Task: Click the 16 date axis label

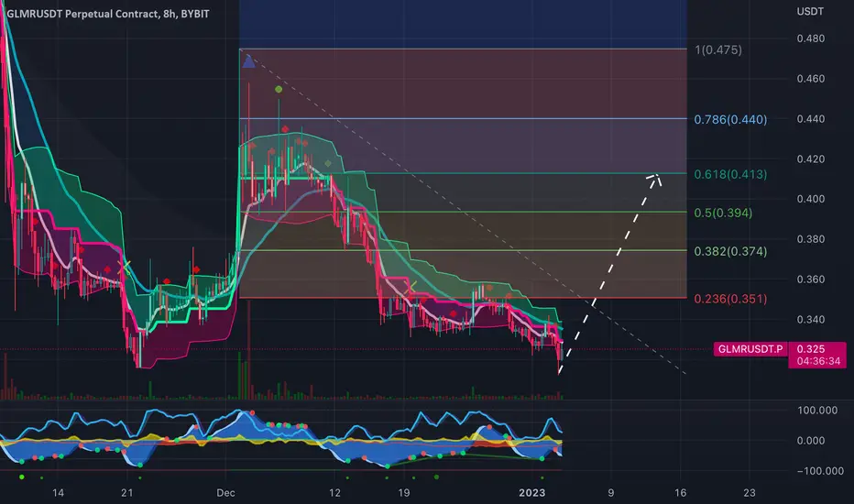Action: [x=680, y=493]
